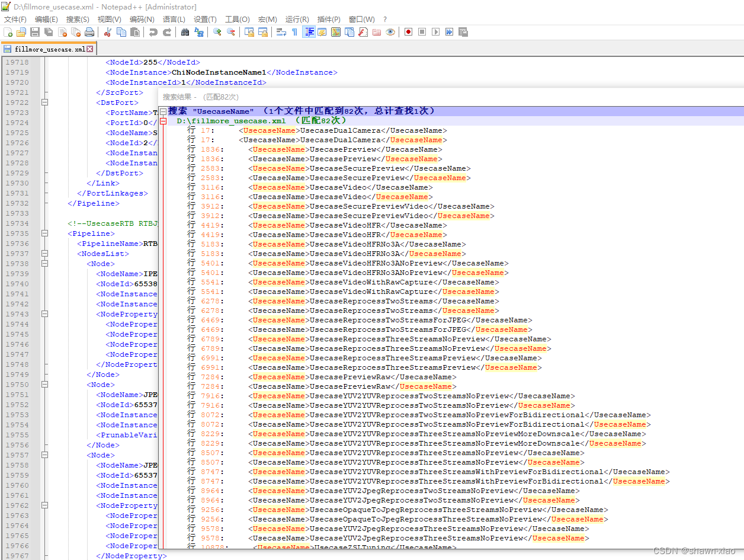
Task: Open the 搜索(S) menu
Action: [x=78, y=20]
